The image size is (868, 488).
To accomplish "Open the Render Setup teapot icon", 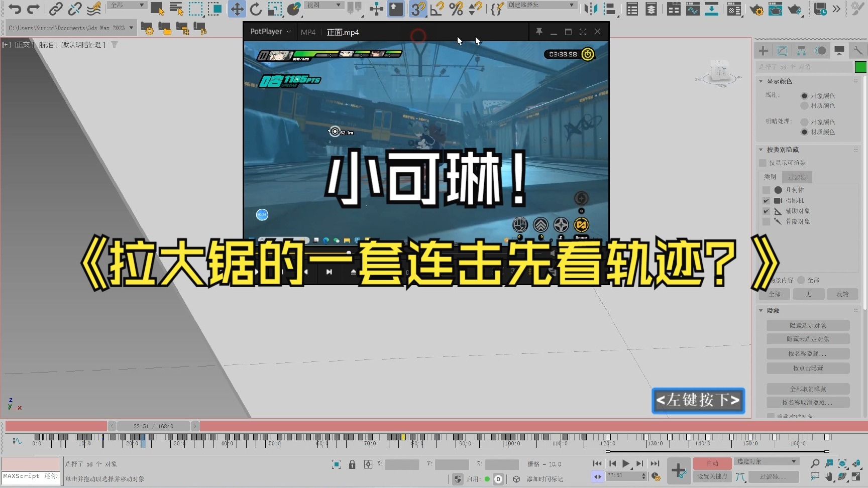I will pyautogui.click(x=756, y=9).
